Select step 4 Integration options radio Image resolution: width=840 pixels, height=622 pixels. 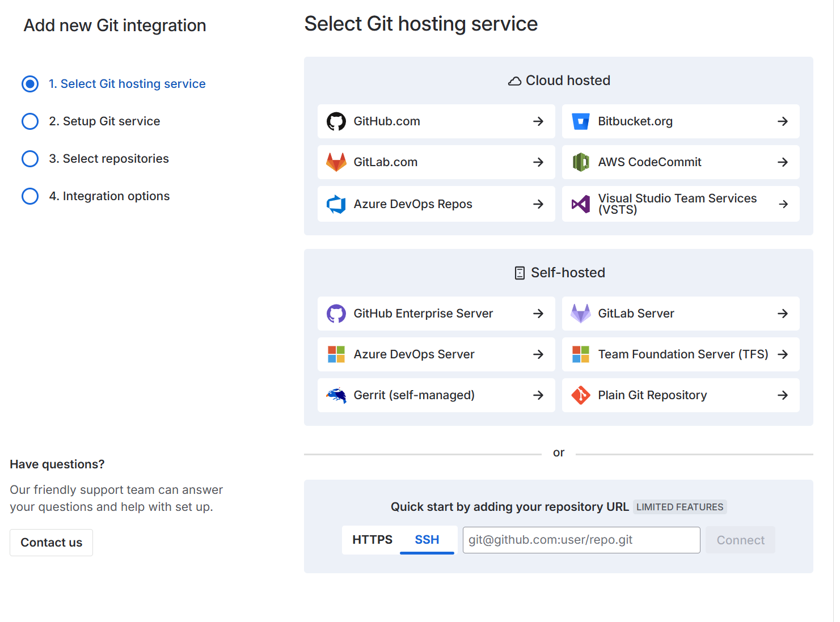pos(30,196)
